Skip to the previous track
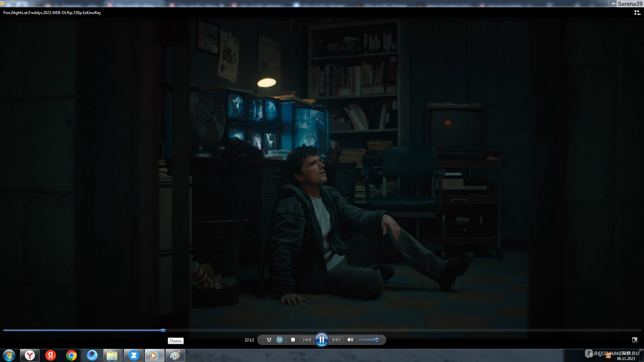 307,340
